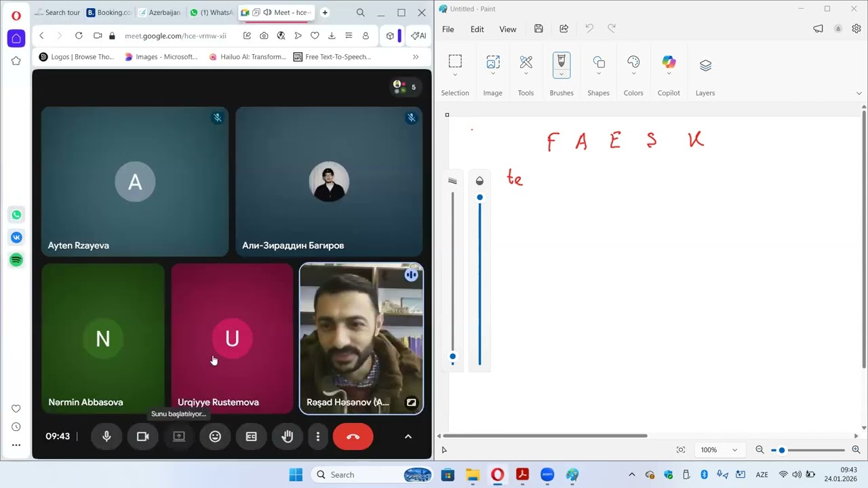Share the Paint image
This screenshot has width=868, height=488.
(x=564, y=28)
